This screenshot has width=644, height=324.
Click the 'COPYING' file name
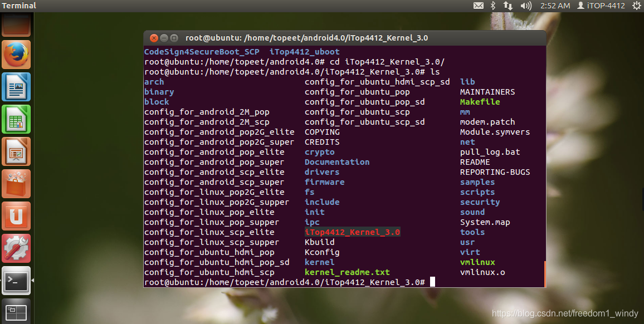pos(322,132)
